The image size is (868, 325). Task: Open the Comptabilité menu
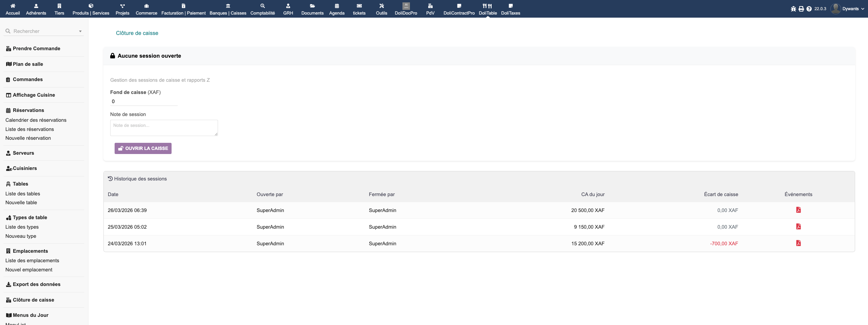[x=262, y=9]
